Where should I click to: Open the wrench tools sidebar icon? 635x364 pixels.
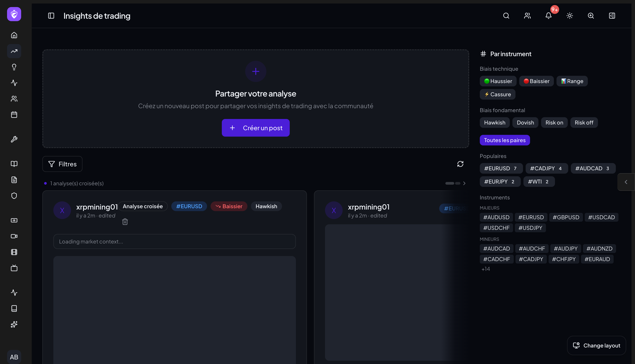click(14, 139)
